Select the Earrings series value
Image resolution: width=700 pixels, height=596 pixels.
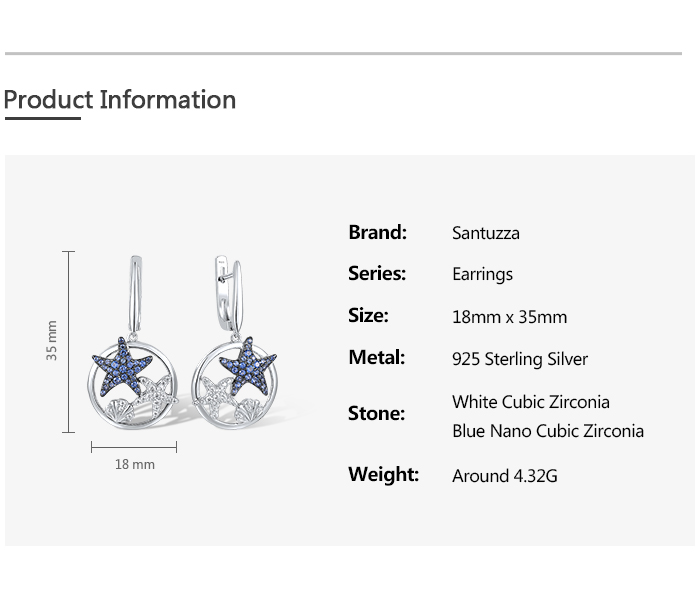pyautogui.click(x=482, y=274)
